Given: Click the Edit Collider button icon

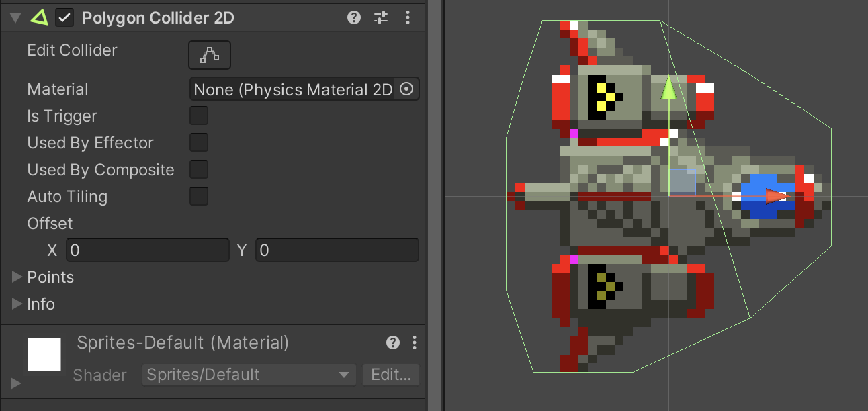Looking at the screenshot, I should pos(209,55).
